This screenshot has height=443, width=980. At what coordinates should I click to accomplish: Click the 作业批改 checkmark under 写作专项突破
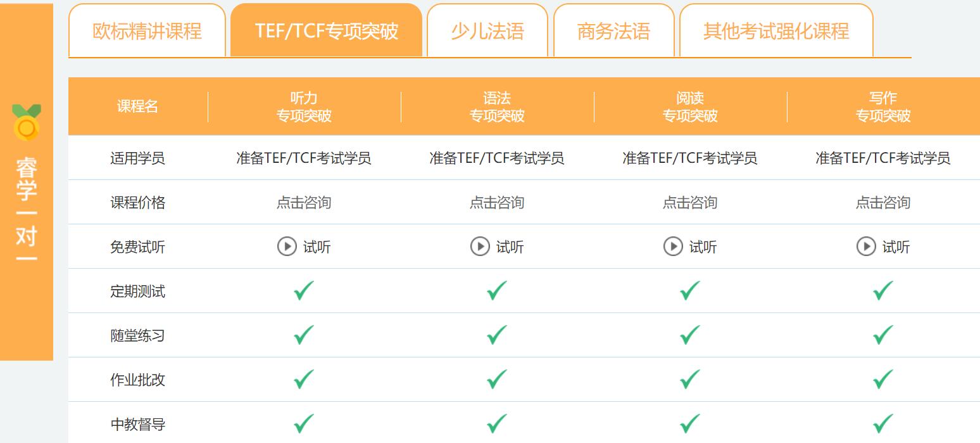[880, 379]
